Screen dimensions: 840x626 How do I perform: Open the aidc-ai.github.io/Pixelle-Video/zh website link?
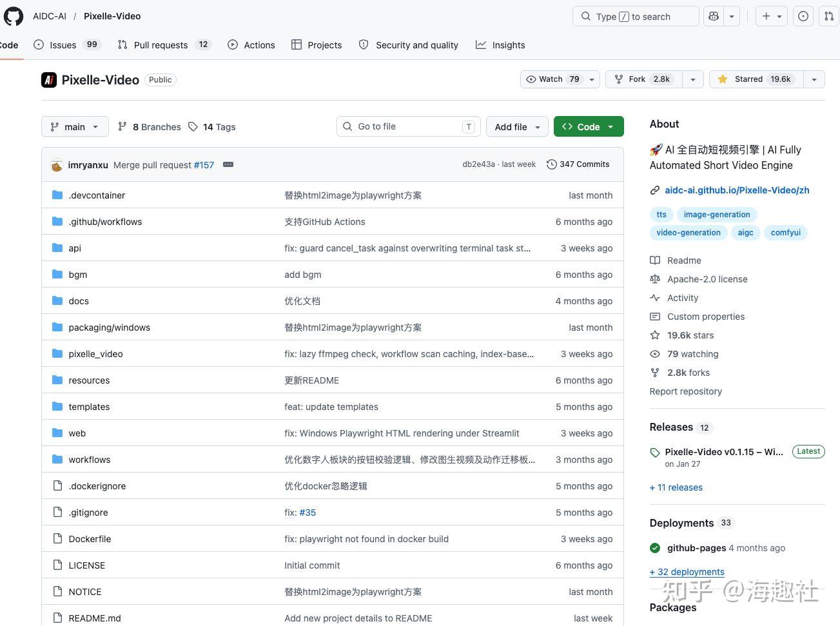point(737,190)
